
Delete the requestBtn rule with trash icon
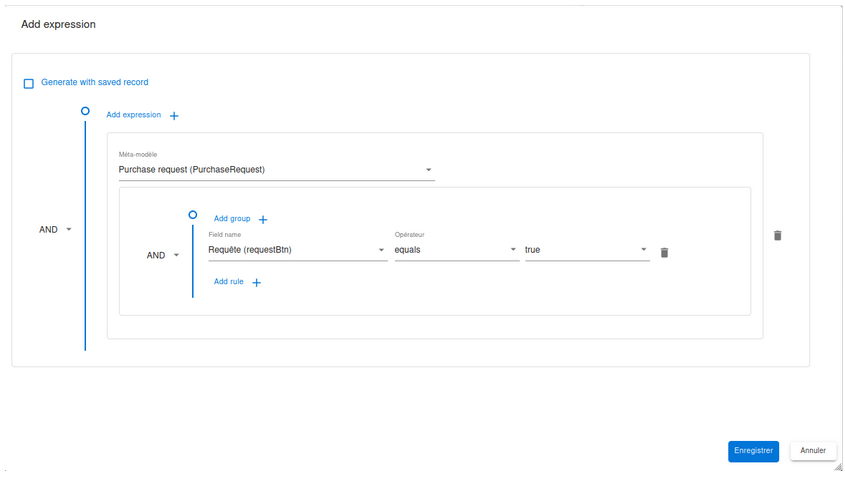664,253
